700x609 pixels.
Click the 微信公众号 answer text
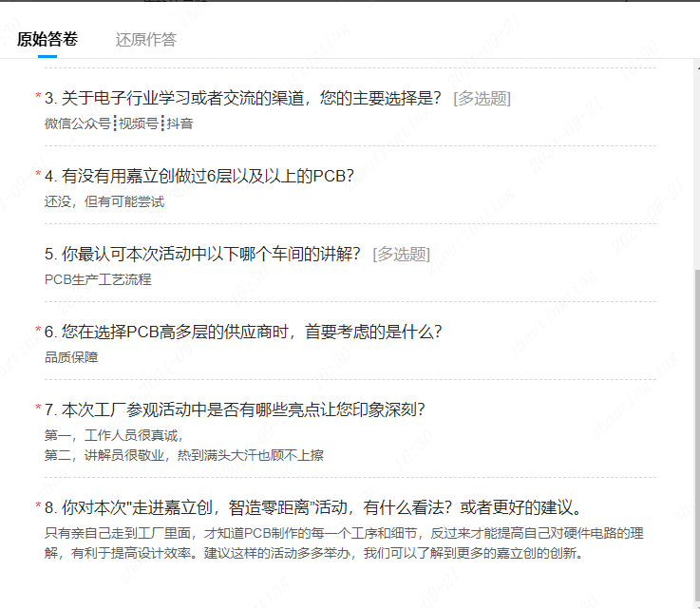click(x=77, y=124)
